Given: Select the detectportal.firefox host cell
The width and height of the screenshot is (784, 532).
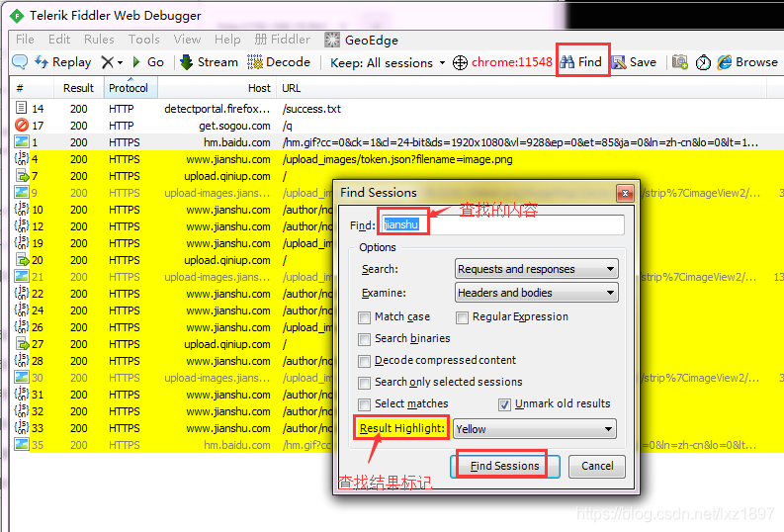Looking at the screenshot, I should tap(217, 109).
